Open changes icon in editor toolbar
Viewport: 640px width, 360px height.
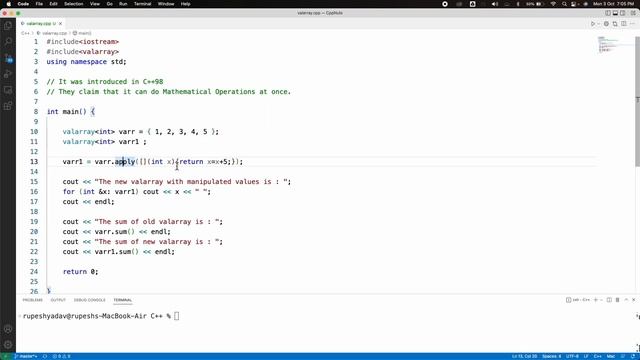615,24
